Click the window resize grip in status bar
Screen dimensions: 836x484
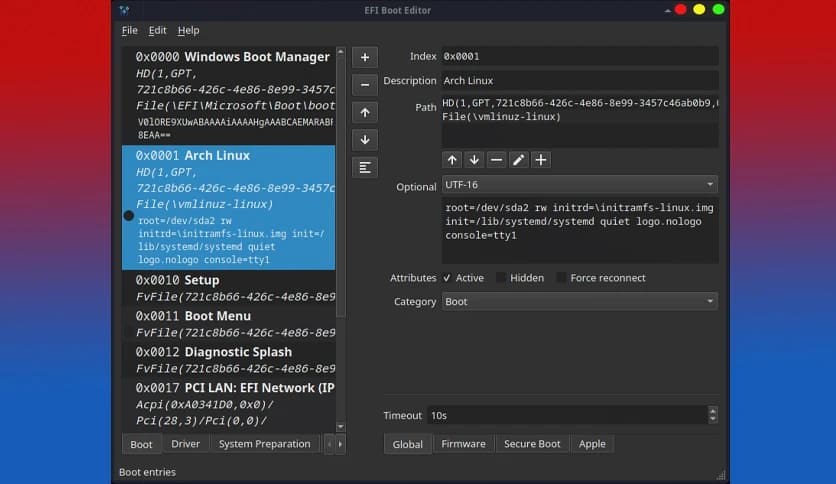pyautogui.click(x=721, y=475)
